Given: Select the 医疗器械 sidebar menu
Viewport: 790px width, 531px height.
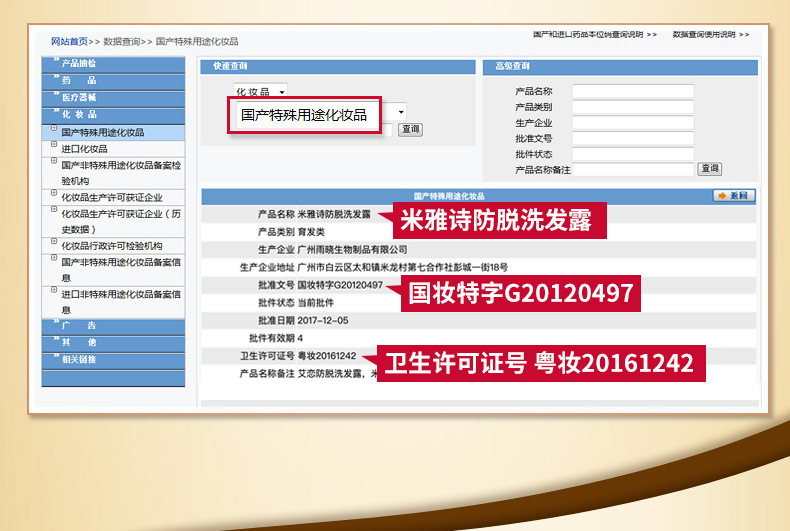Looking at the screenshot, I should tap(113, 98).
